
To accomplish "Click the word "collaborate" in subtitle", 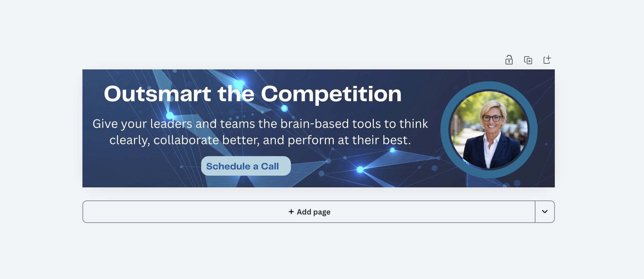I will (x=186, y=140).
